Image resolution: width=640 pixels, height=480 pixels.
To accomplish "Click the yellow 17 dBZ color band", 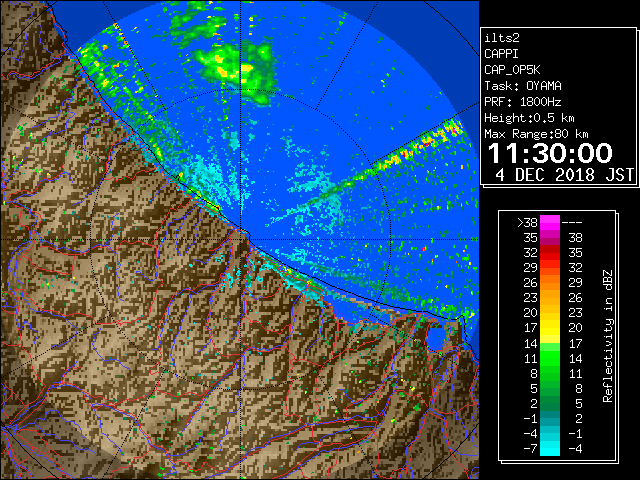I will (x=550, y=328).
